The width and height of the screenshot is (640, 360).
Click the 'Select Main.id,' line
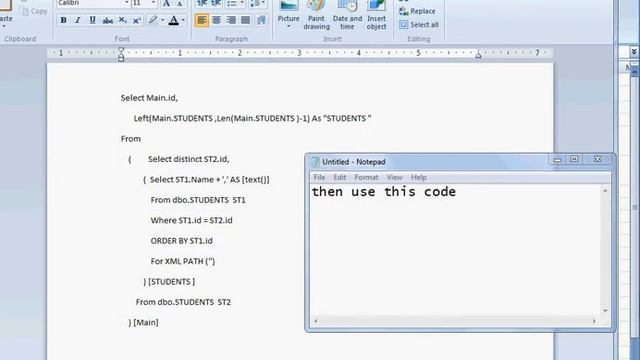(x=149, y=98)
